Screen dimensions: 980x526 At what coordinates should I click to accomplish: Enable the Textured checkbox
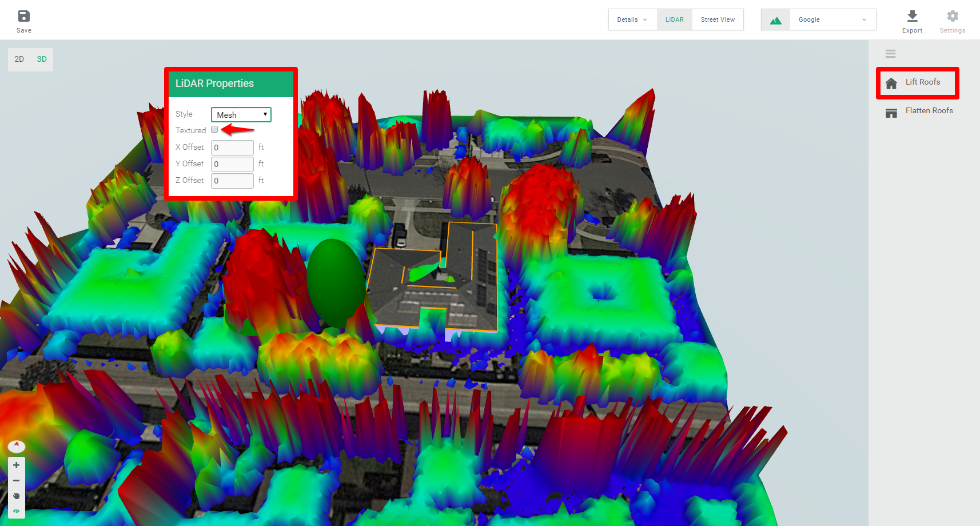click(214, 130)
